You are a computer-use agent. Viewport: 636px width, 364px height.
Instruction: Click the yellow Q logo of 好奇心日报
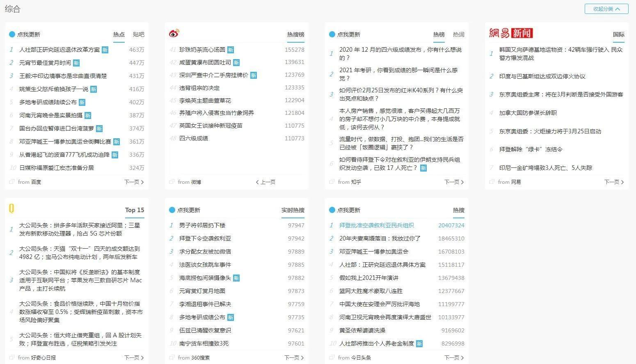11,209
